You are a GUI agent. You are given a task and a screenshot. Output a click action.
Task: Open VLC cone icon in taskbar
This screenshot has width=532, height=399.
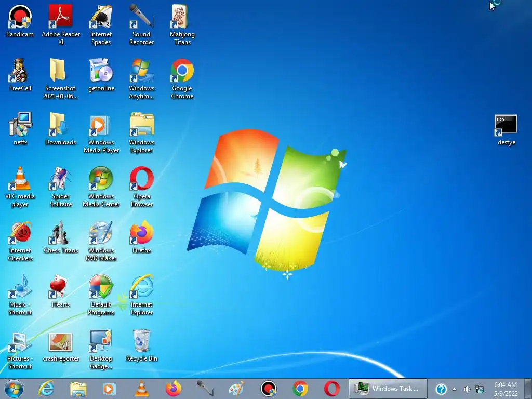(141, 389)
